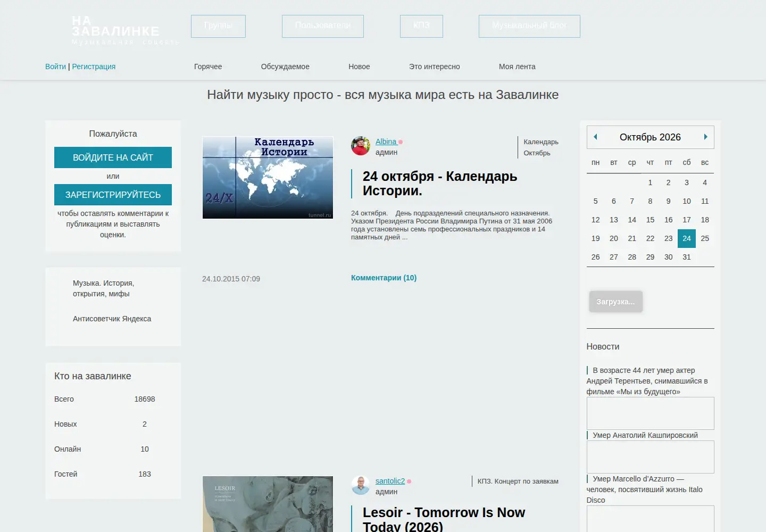Open santolic2's profile link
This screenshot has height=532, width=766.
point(390,481)
